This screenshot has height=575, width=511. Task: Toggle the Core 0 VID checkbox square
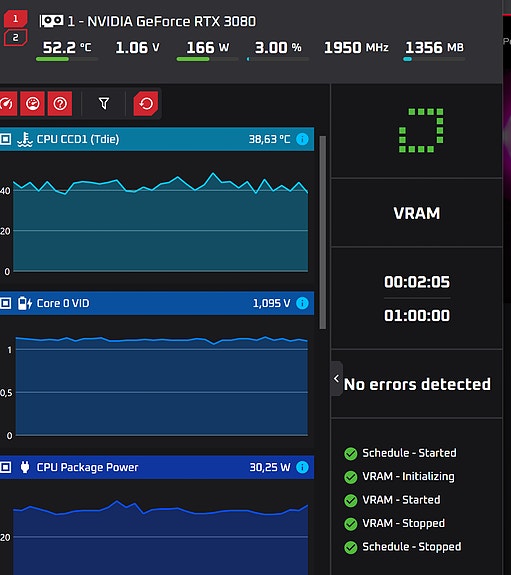(6, 303)
